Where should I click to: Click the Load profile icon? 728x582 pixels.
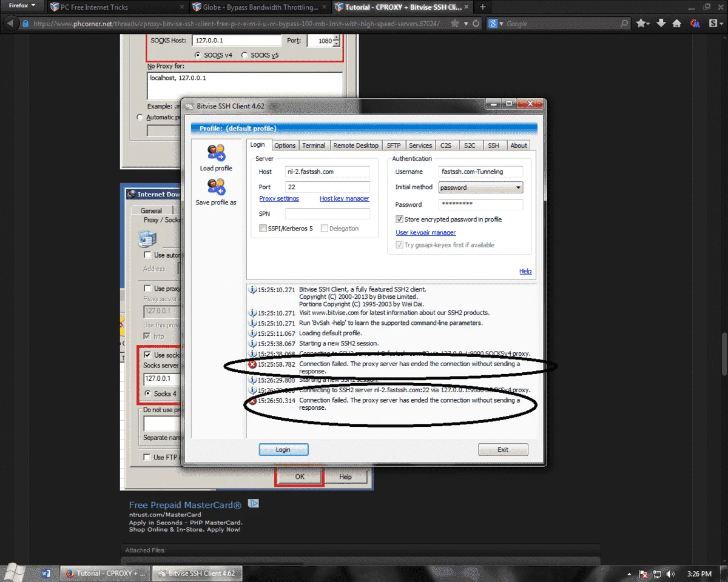click(x=216, y=153)
